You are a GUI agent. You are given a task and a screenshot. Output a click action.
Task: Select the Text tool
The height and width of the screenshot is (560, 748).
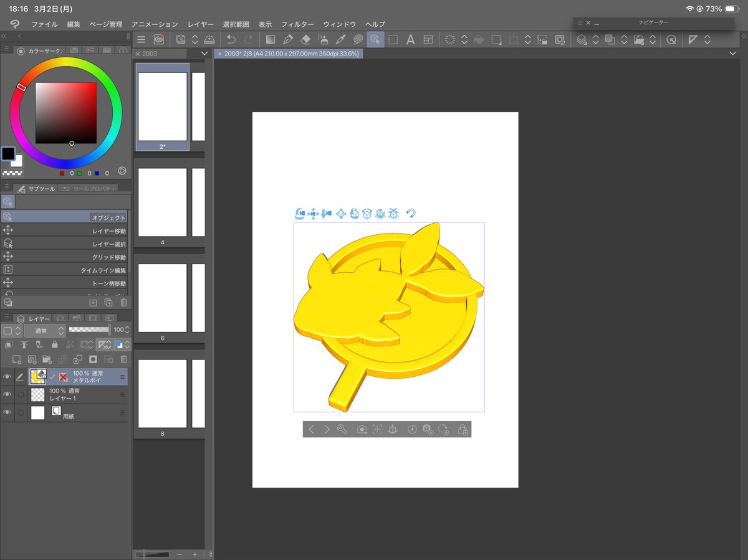pyautogui.click(x=410, y=39)
